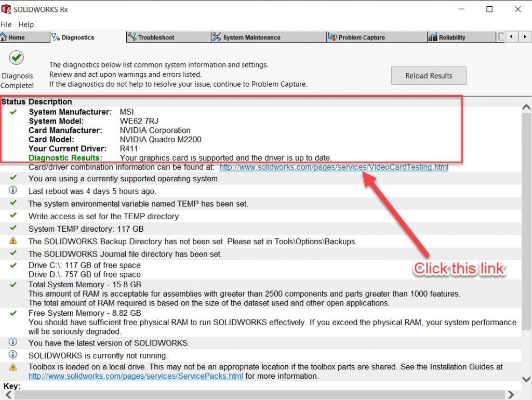This screenshot has height=400, width=532.
Task: Click the SOLIDWORKS Rx title bar logo
Action: (x=6, y=9)
